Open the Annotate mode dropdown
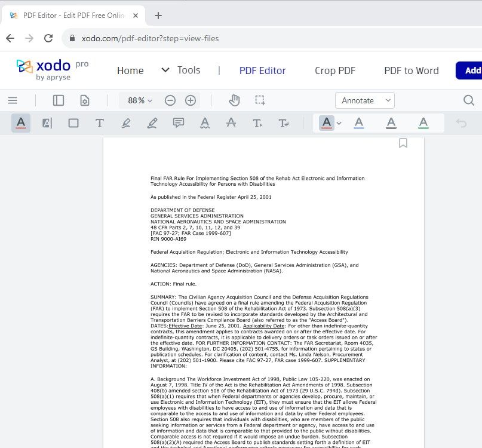 pyautogui.click(x=364, y=100)
